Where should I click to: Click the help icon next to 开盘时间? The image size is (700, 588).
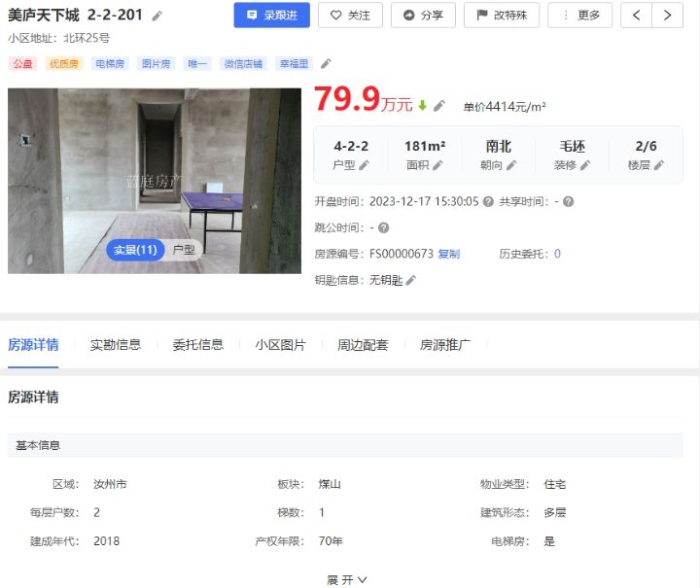[488, 202]
